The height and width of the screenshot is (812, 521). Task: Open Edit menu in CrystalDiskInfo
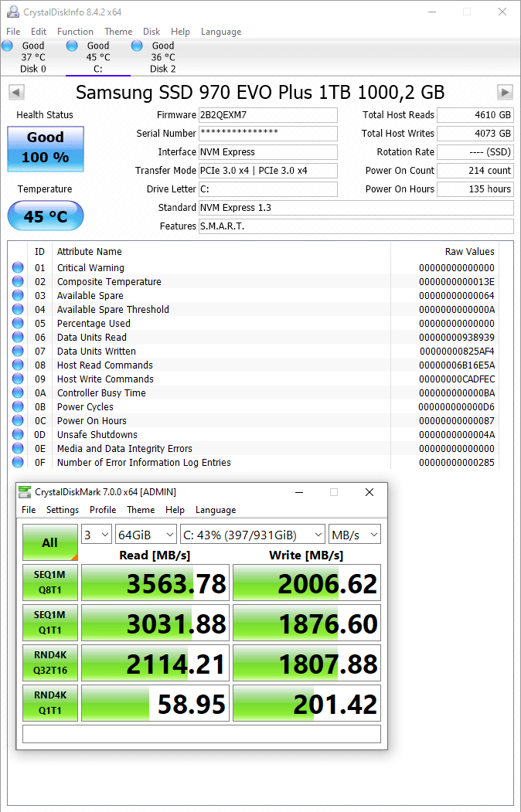pos(39,32)
